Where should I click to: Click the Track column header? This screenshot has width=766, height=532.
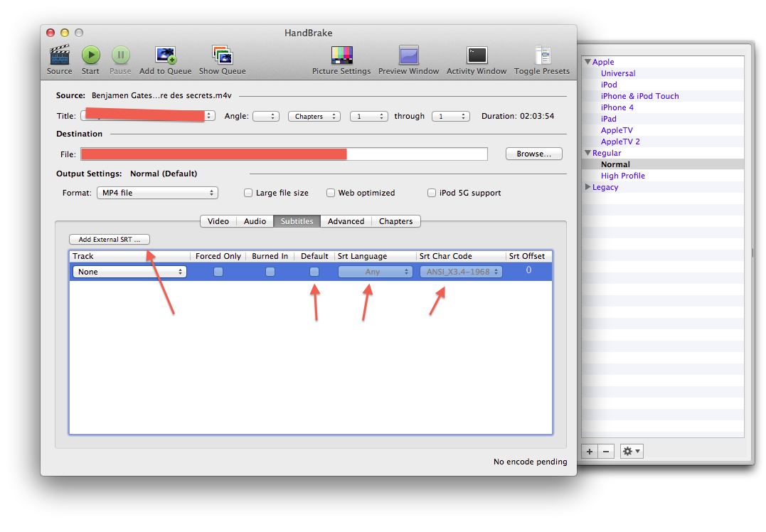click(129, 256)
